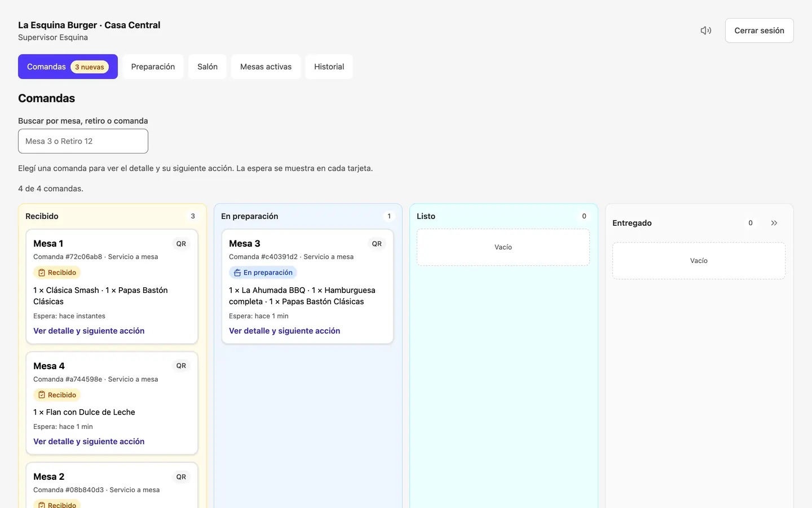Click the Cerrar sesión button
Image resolution: width=812 pixels, height=508 pixels.
[759, 30]
